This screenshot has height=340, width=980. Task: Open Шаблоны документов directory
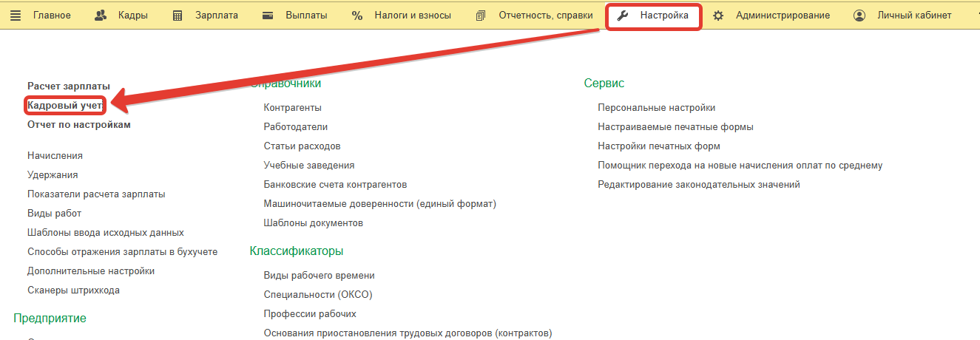click(x=313, y=223)
